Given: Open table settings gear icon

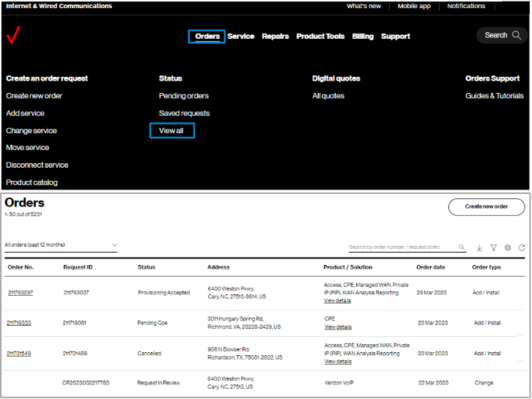Looking at the screenshot, I should tap(508, 247).
